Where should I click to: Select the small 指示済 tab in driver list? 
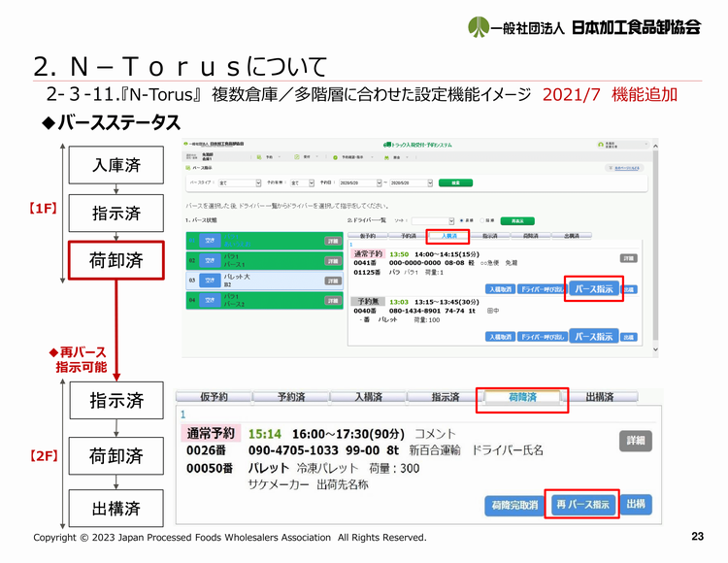point(490,236)
